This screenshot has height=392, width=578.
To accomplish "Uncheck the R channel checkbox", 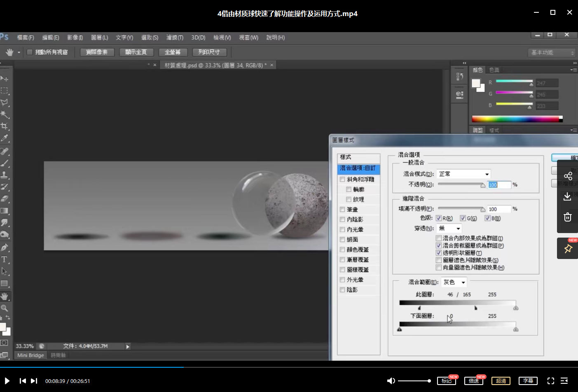I will [439, 218].
